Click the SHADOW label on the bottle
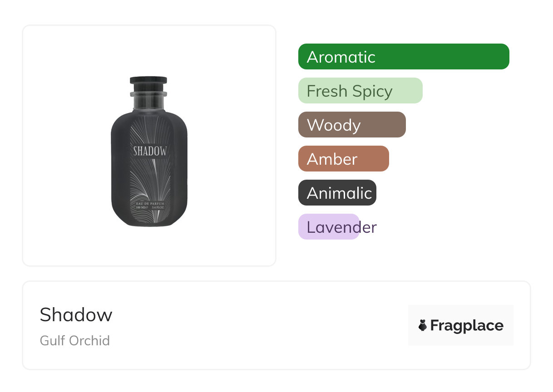 (x=149, y=151)
